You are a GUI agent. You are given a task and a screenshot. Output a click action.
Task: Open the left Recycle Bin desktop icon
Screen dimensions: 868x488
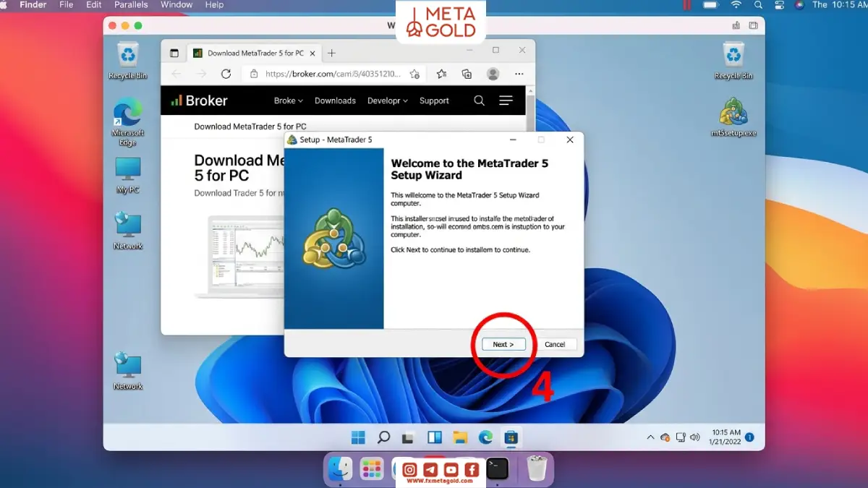pos(128,61)
